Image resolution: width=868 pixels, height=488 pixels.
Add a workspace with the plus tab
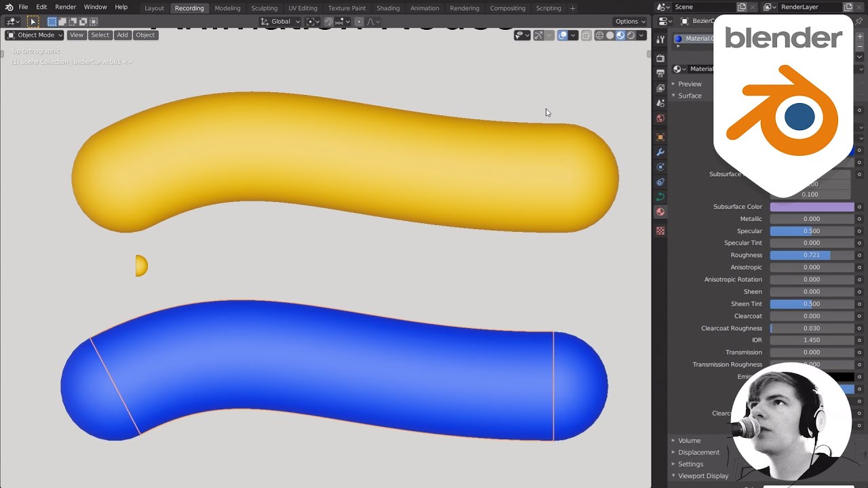point(572,8)
